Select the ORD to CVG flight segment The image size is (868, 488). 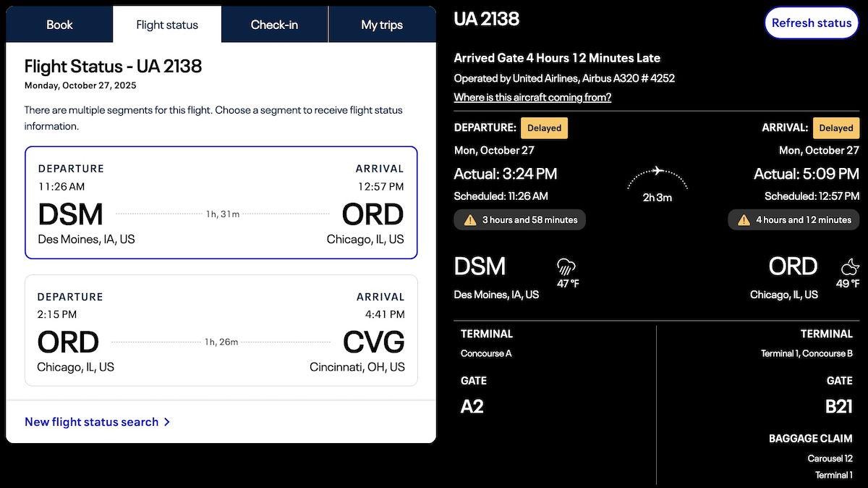click(221, 330)
